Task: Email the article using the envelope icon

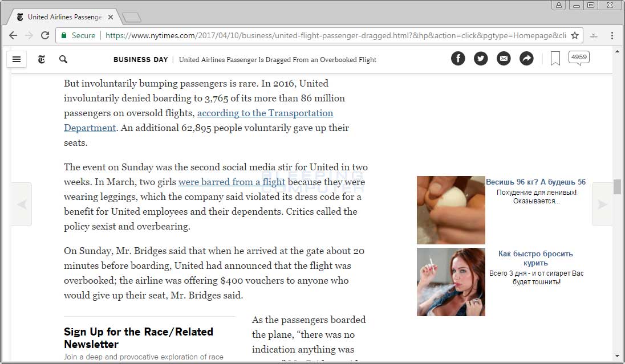Action: [504, 59]
